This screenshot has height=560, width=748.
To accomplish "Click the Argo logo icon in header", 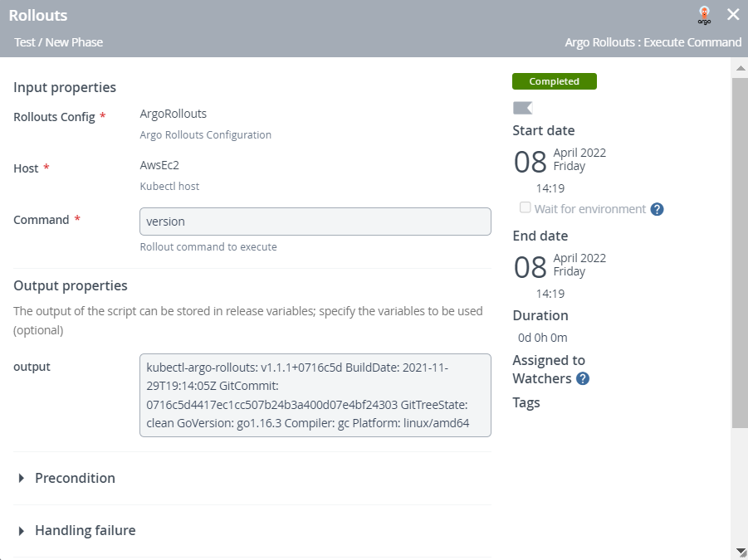I will (x=704, y=15).
